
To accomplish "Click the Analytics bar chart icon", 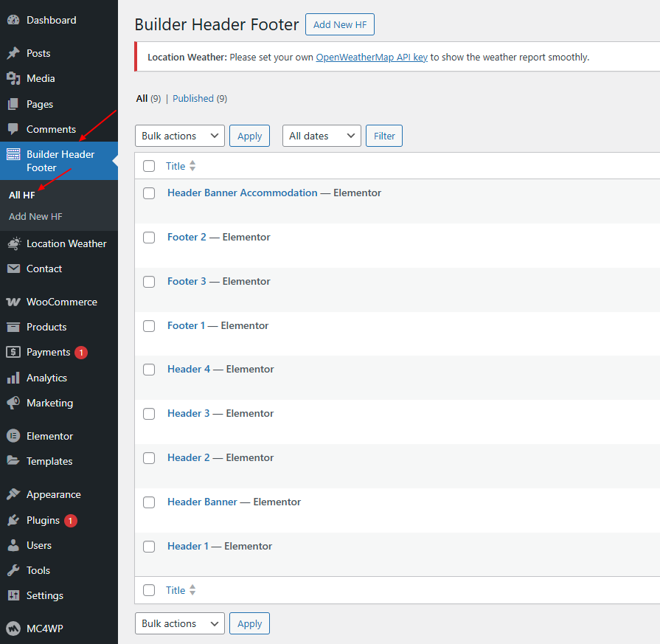I will tap(13, 378).
